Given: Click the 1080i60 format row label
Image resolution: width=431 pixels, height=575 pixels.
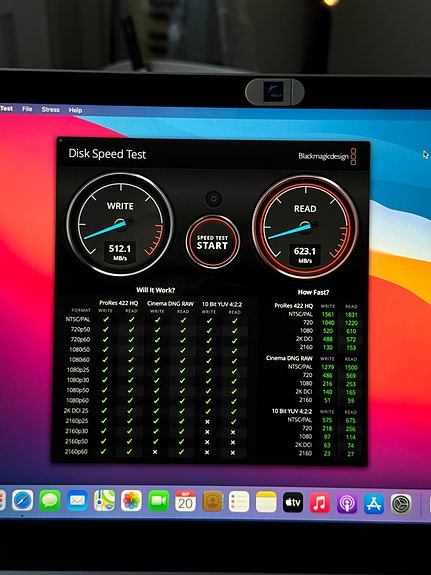Looking at the screenshot, I should point(79,360).
